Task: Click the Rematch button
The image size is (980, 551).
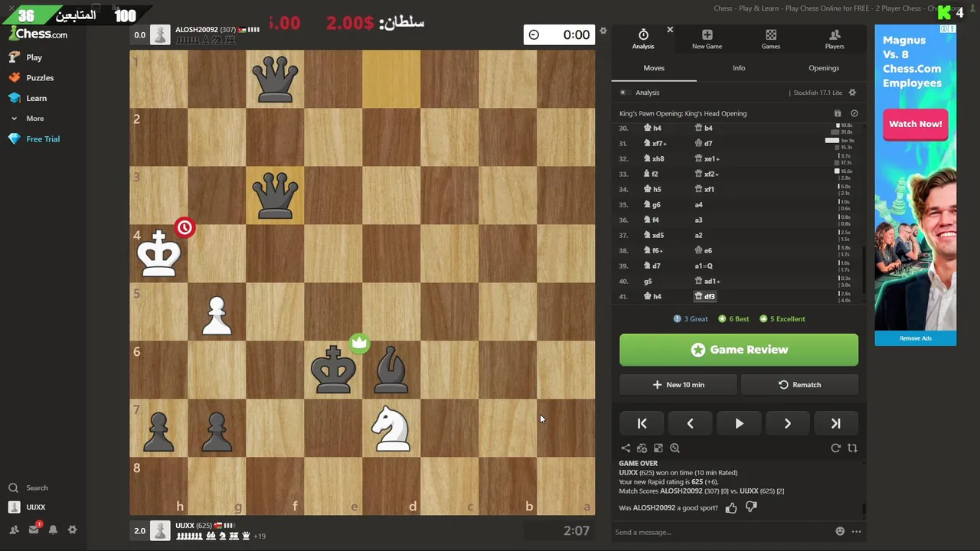Action: [799, 385]
